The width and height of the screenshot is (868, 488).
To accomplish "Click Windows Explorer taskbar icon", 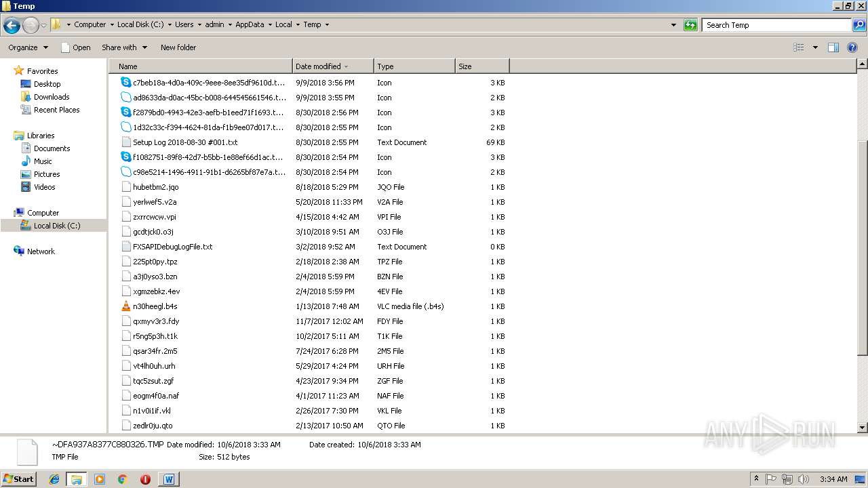I will click(x=77, y=479).
